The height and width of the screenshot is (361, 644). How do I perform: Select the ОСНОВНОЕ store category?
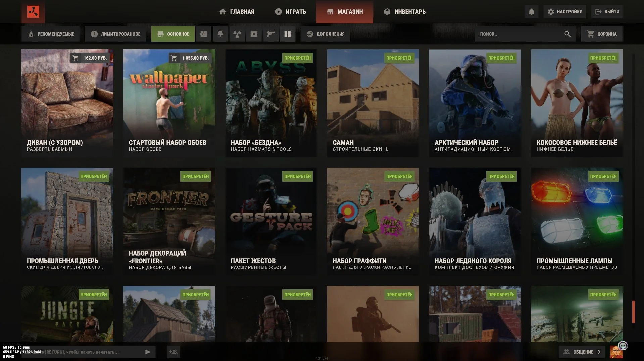173,34
